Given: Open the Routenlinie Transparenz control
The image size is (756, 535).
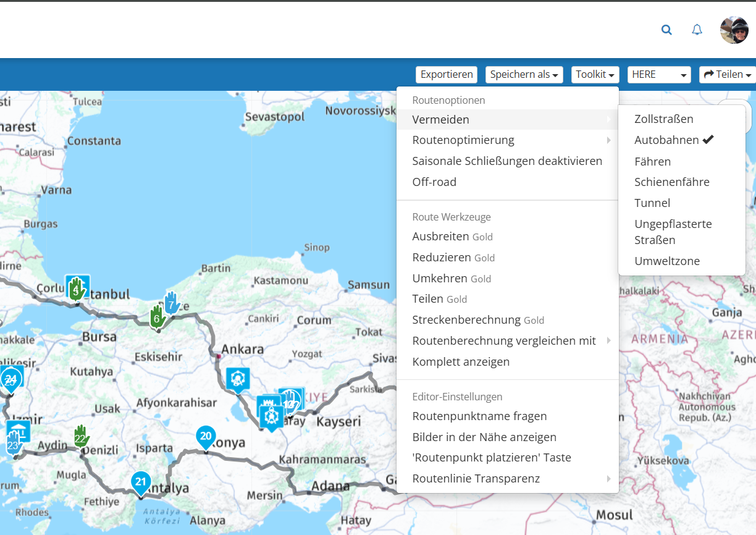Looking at the screenshot, I should click(476, 478).
